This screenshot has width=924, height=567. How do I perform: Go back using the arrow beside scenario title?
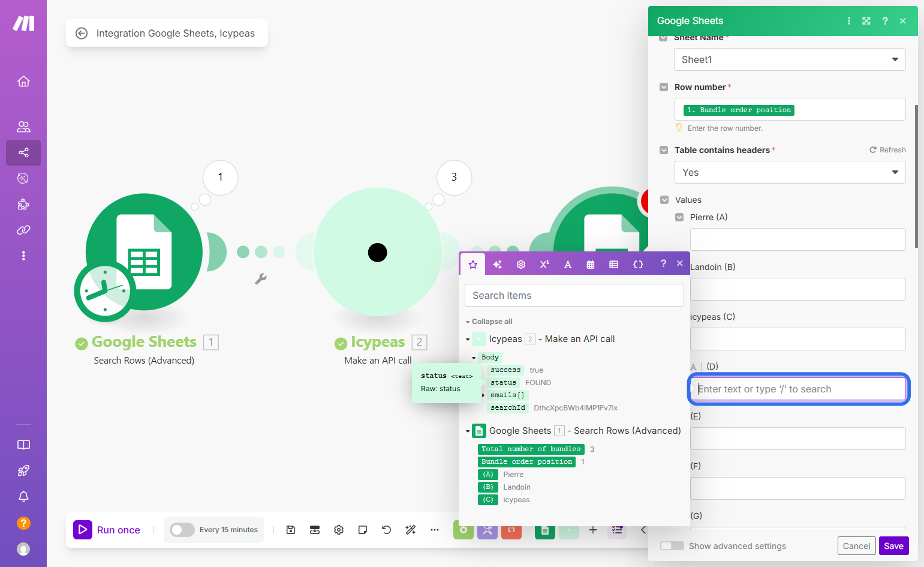82,33
